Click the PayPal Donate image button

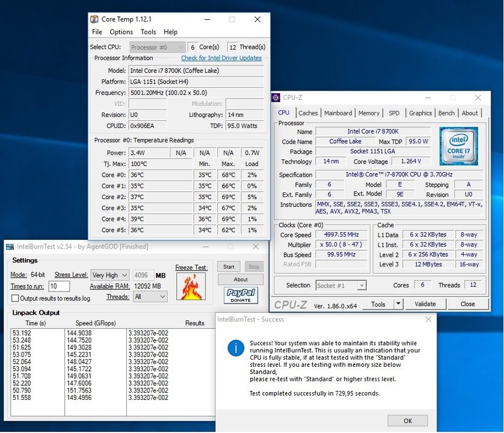click(x=241, y=295)
